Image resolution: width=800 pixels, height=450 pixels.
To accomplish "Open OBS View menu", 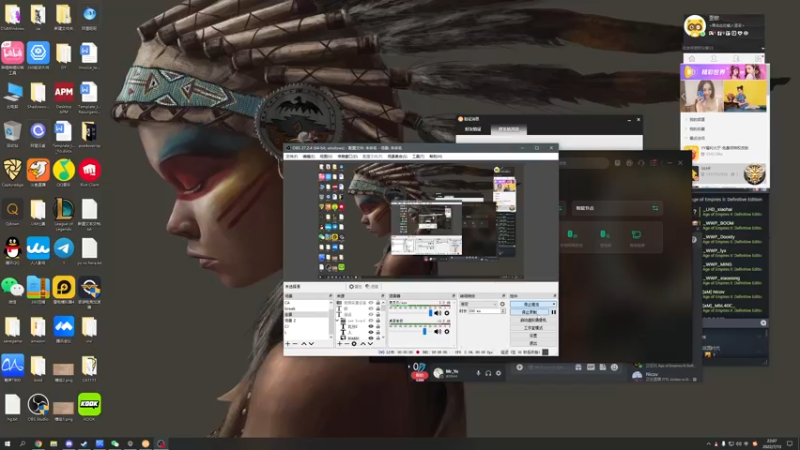I will 326,157.
